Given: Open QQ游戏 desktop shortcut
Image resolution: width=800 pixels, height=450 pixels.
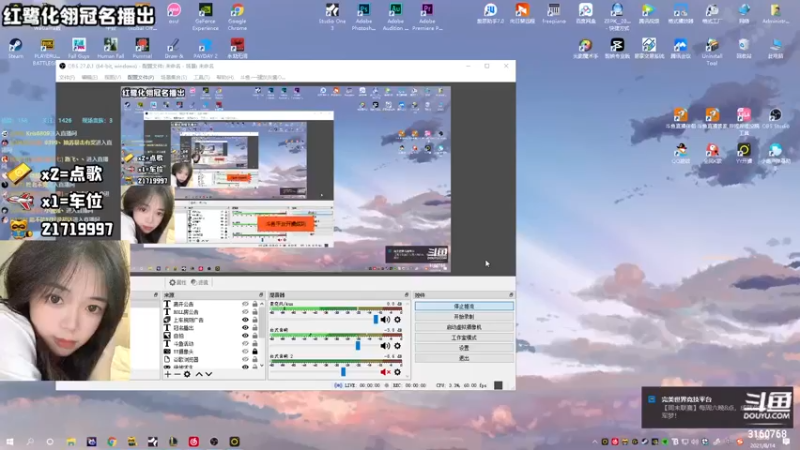Looking at the screenshot, I should coord(681,153).
